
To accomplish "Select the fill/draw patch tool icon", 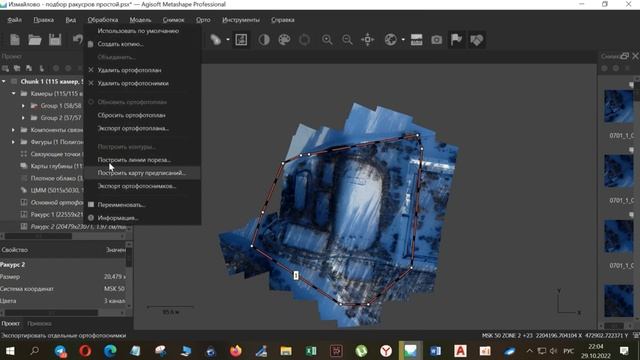I will click(x=215, y=40).
